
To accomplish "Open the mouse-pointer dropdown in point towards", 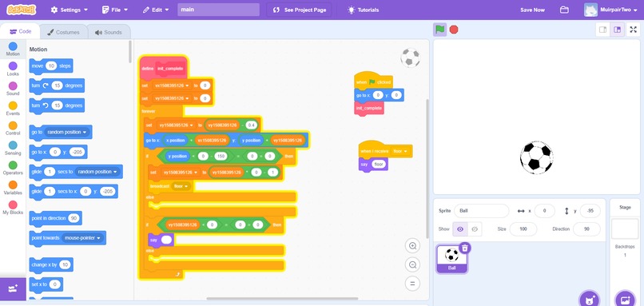I will pyautogui.click(x=81, y=238).
